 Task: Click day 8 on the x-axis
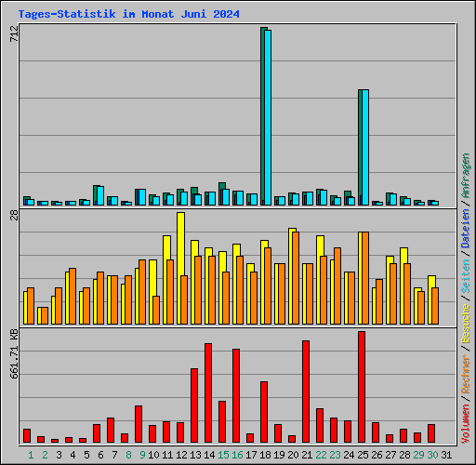coord(128,455)
